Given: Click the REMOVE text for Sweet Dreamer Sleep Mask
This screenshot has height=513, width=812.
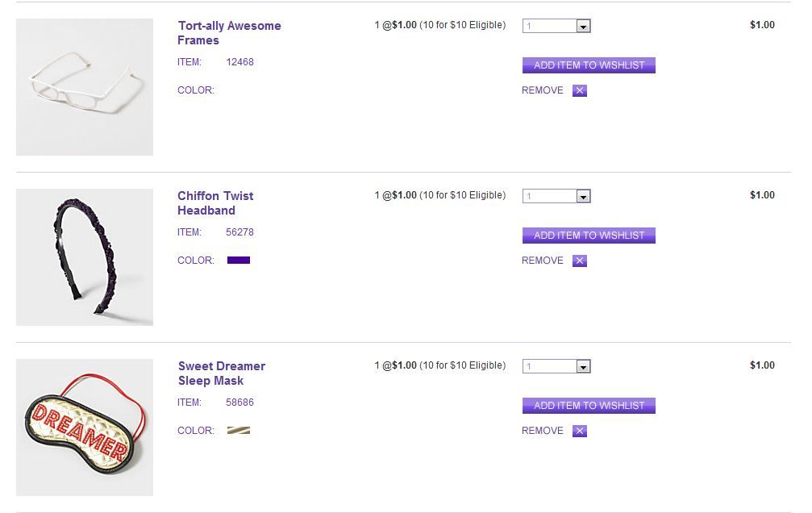Looking at the screenshot, I should 543,431.
